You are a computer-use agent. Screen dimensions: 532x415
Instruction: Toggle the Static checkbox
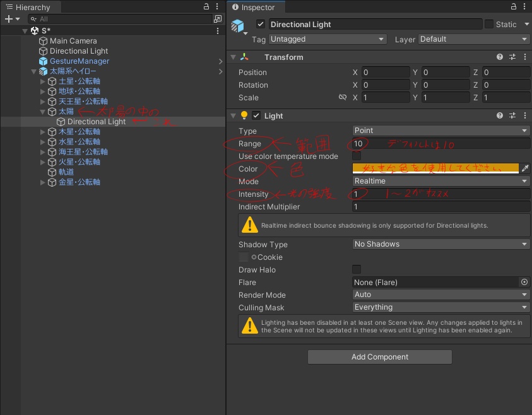coord(489,24)
